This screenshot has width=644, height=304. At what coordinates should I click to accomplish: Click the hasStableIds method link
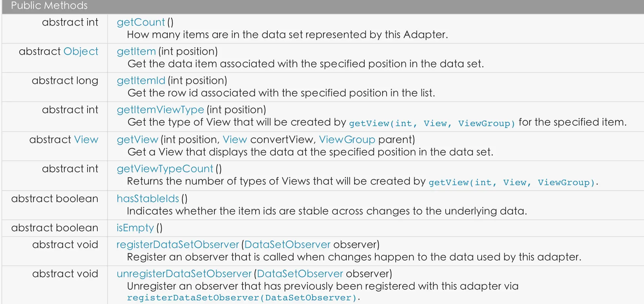pos(148,199)
